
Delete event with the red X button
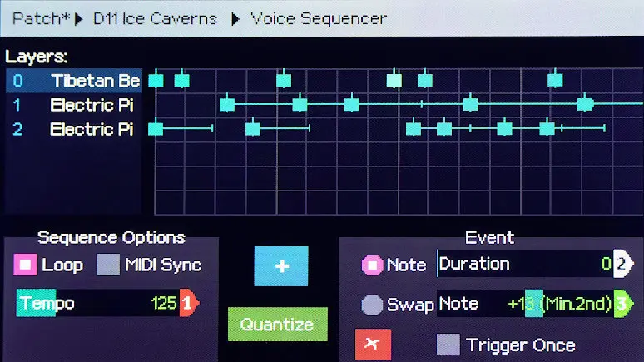pos(373,344)
